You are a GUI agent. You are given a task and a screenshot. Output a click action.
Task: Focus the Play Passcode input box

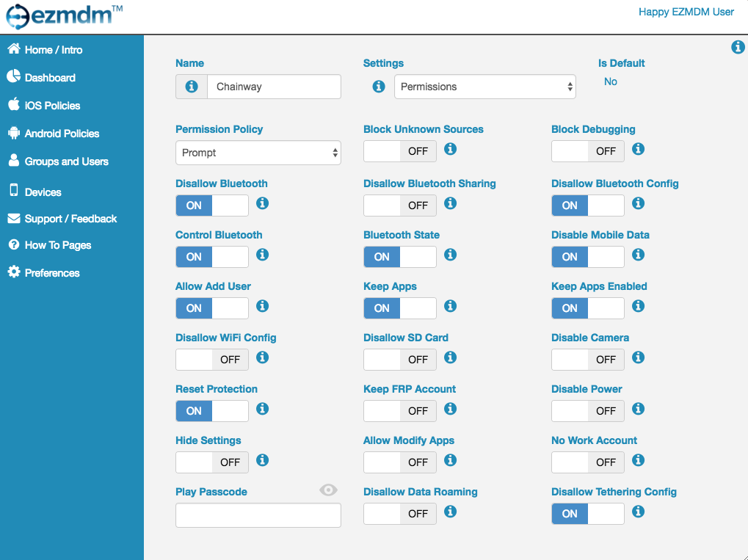pos(258,515)
